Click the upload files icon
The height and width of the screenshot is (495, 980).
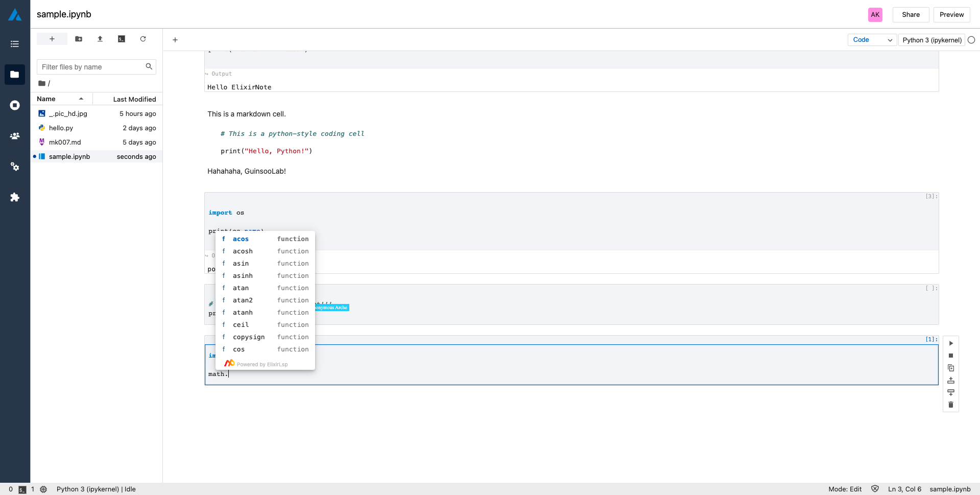[x=100, y=39]
